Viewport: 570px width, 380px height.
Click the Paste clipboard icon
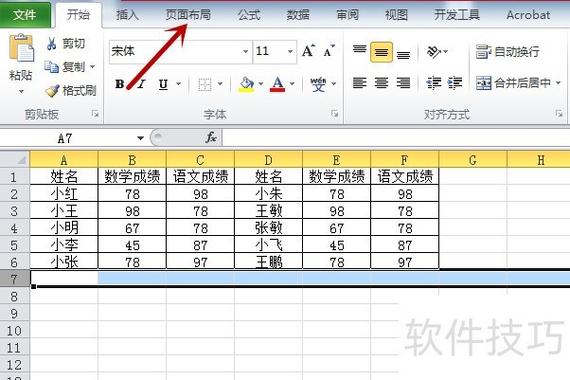point(21,48)
